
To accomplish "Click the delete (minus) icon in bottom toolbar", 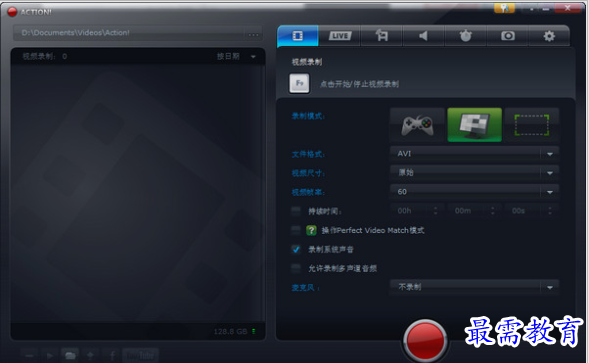I will [x=30, y=355].
